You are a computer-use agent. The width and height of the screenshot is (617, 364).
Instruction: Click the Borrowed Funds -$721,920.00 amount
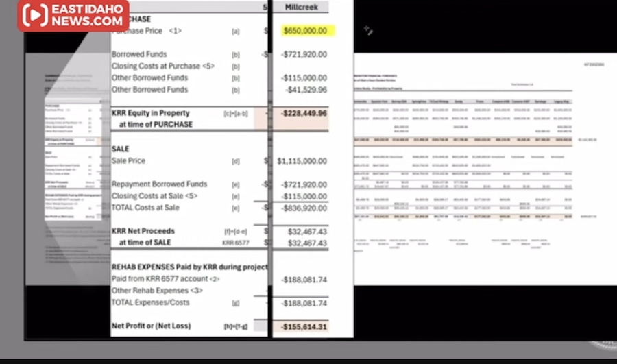click(304, 54)
